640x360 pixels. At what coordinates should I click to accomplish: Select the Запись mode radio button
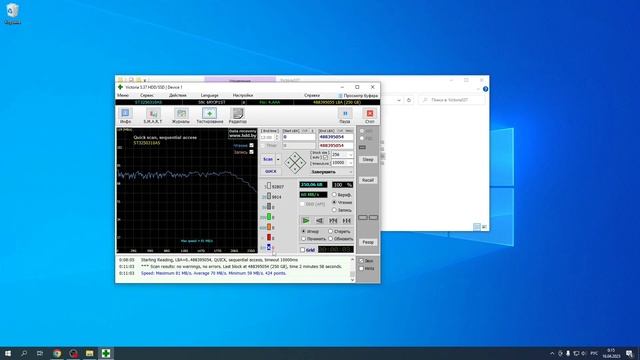point(334,210)
